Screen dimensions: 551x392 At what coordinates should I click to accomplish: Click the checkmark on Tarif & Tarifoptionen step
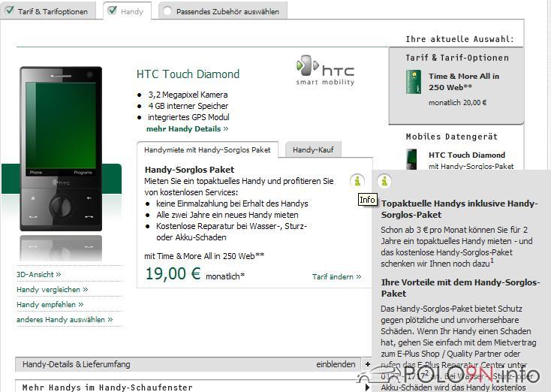pyautogui.click(x=8, y=11)
